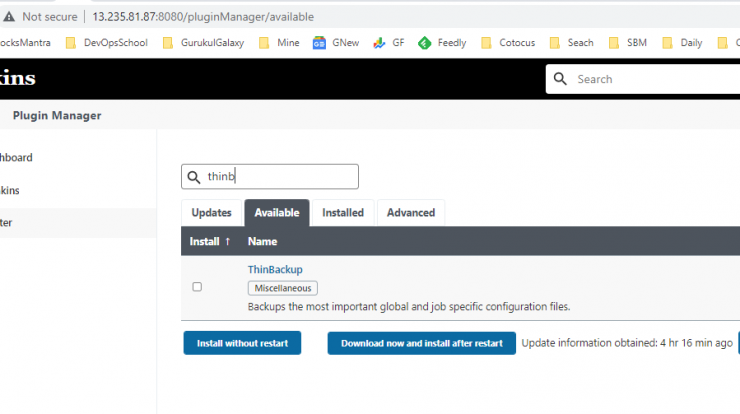Viewport: 740px width, 414px height.
Task: Click the Plugin Manager breadcrumb
Action: [x=57, y=116]
